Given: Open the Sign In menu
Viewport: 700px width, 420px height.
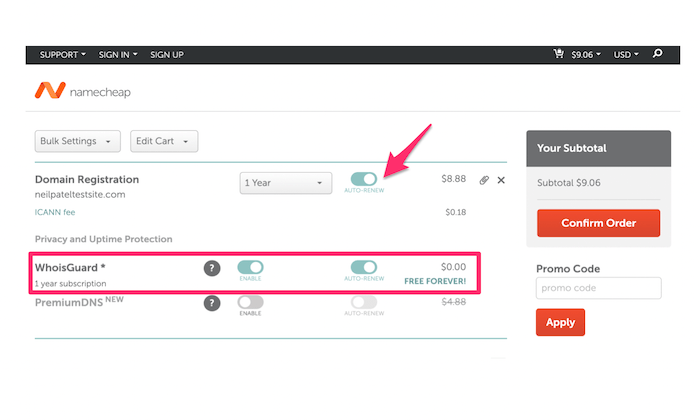Looking at the screenshot, I should point(118,54).
